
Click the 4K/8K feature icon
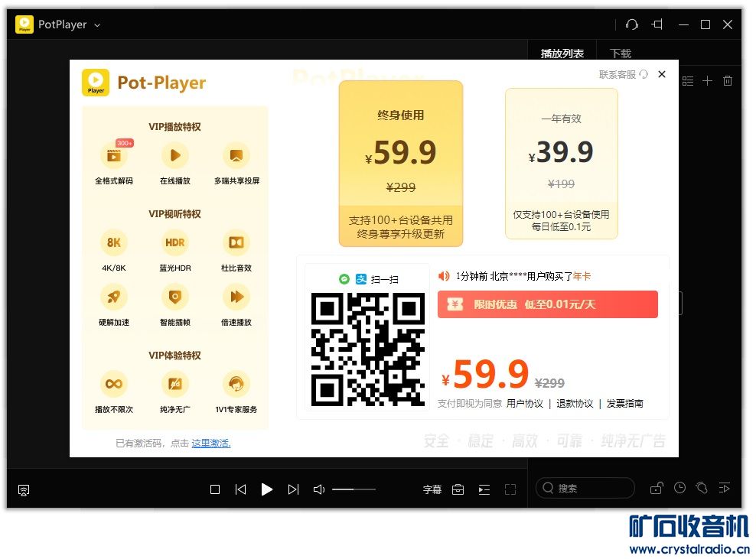pyautogui.click(x=114, y=242)
